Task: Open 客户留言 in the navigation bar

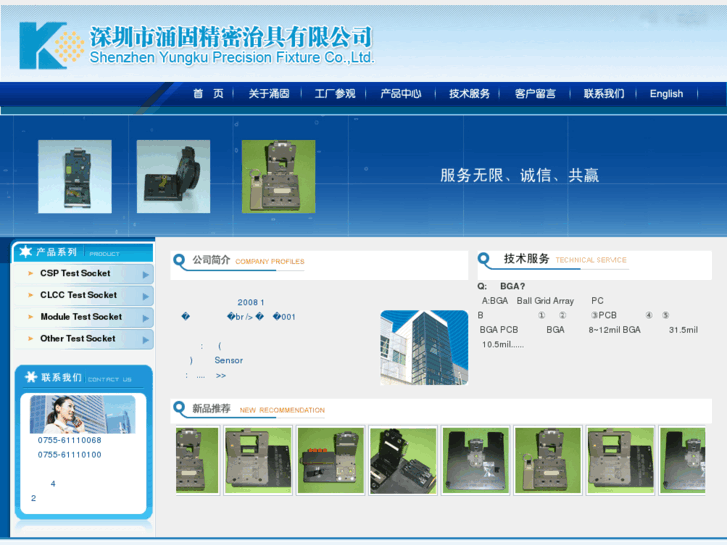Action: [x=535, y=94]
